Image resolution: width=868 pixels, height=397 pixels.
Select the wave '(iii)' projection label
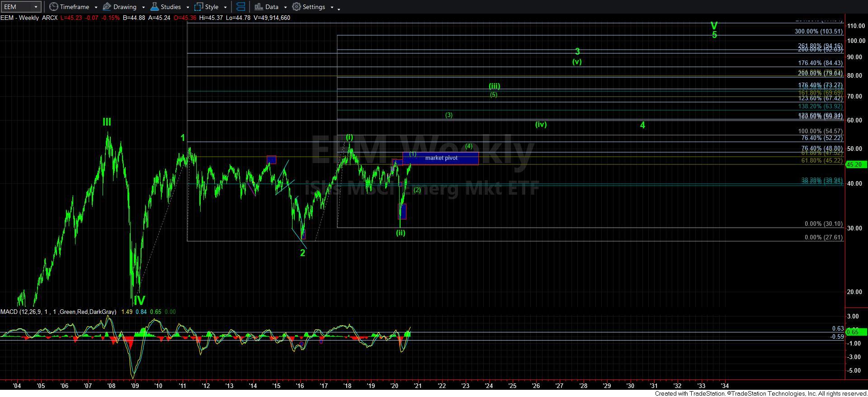click(x=494, y=86)
